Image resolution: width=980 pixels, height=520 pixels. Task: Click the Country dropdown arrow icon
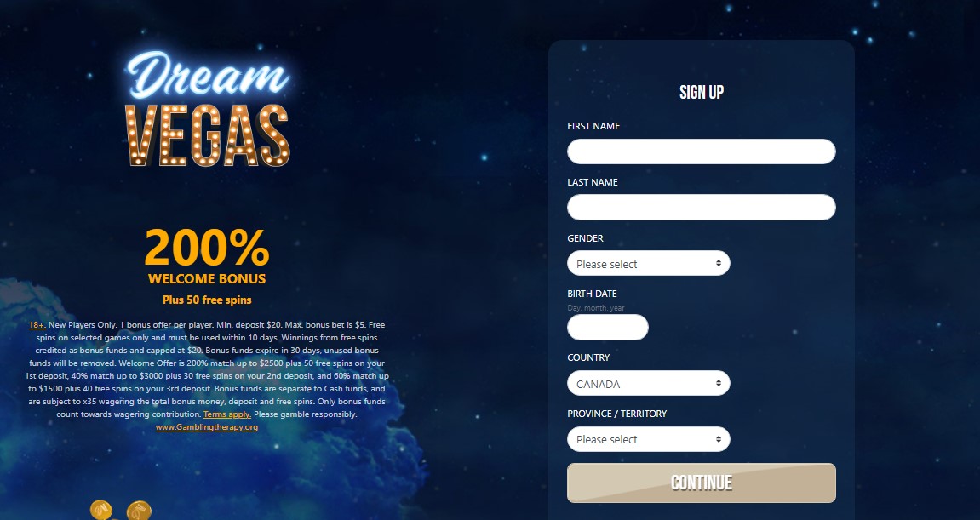point(719,383)
